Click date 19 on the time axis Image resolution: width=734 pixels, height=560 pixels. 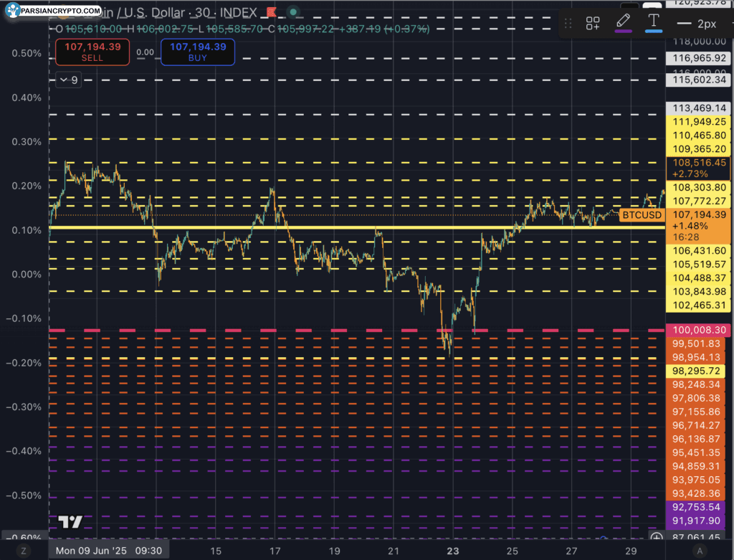[334, 551]
